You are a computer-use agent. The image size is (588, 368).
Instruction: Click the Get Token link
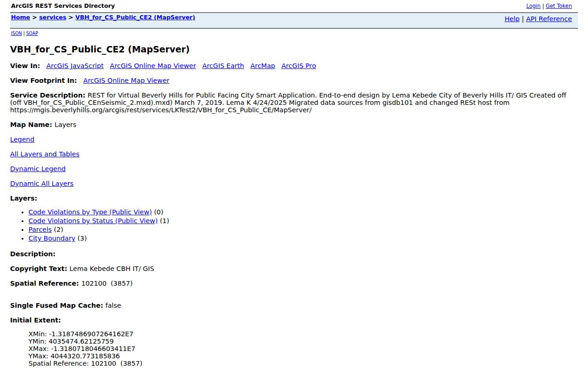tap(559, 6)
